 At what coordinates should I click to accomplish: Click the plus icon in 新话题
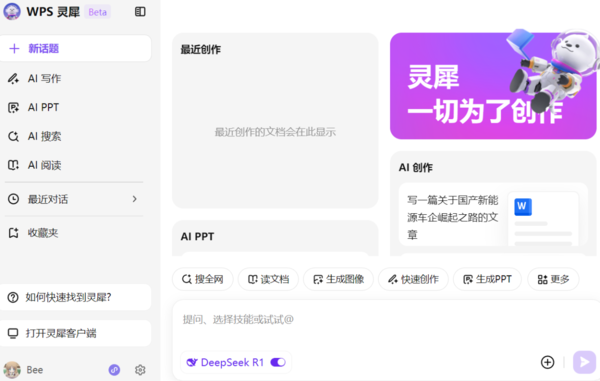click(x=14, y=49)
